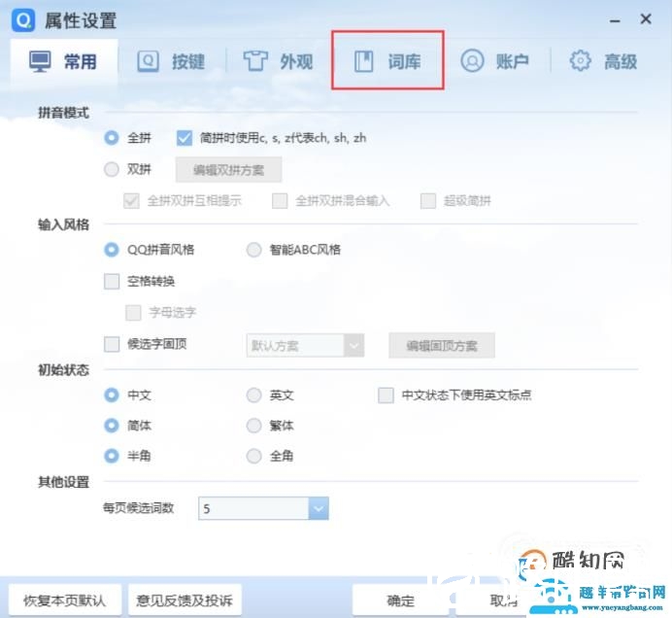The height and width of the screenshot is (618, 672).
Task: Toggle 全拼双拼互相提示 checkbox
Action: click(131, 201)
